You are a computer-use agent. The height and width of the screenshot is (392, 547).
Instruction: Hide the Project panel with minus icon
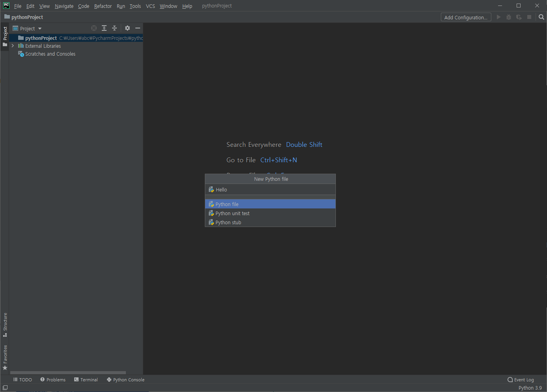138,28
